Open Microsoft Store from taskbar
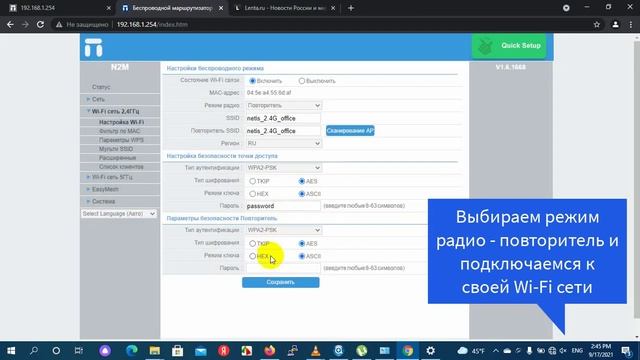 pyautogui.click(x=178, y=351)
